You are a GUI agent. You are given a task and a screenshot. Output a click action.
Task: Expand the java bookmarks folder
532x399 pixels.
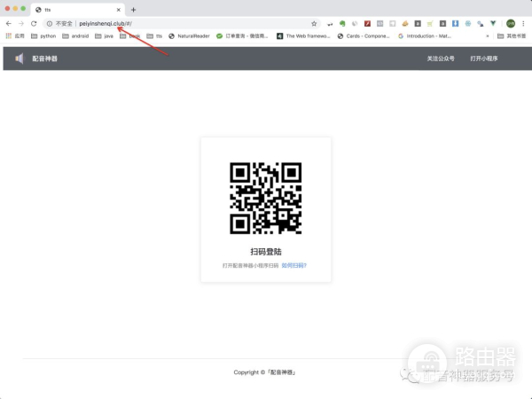104,36
